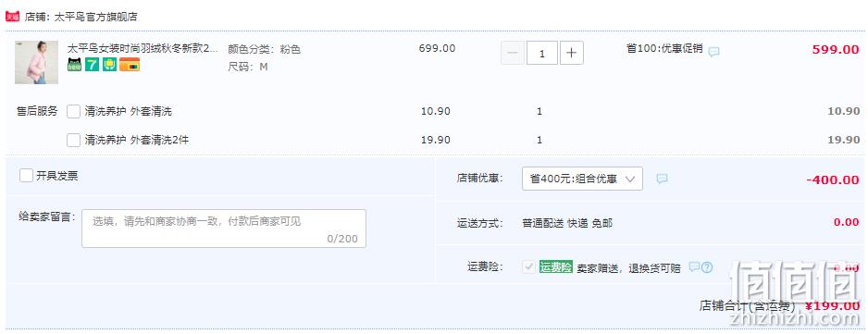Check the 清洗养护 外套清洗 service option
This screenshot has height=334, width=868.
point(74,111)
